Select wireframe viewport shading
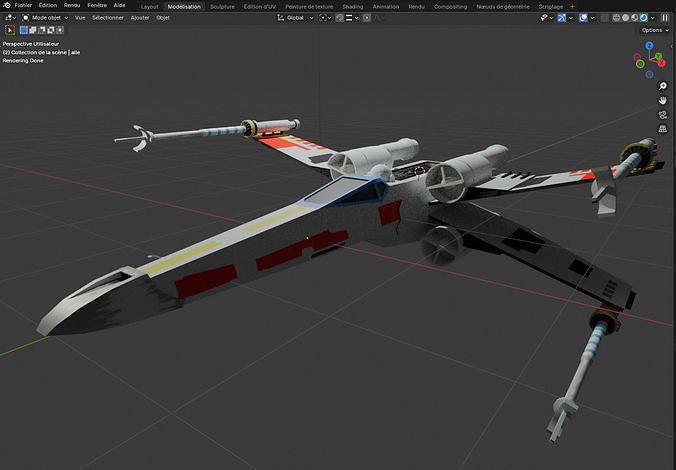Image resolution: width=676 pixels, height=470 pixels. coord(617,18)
